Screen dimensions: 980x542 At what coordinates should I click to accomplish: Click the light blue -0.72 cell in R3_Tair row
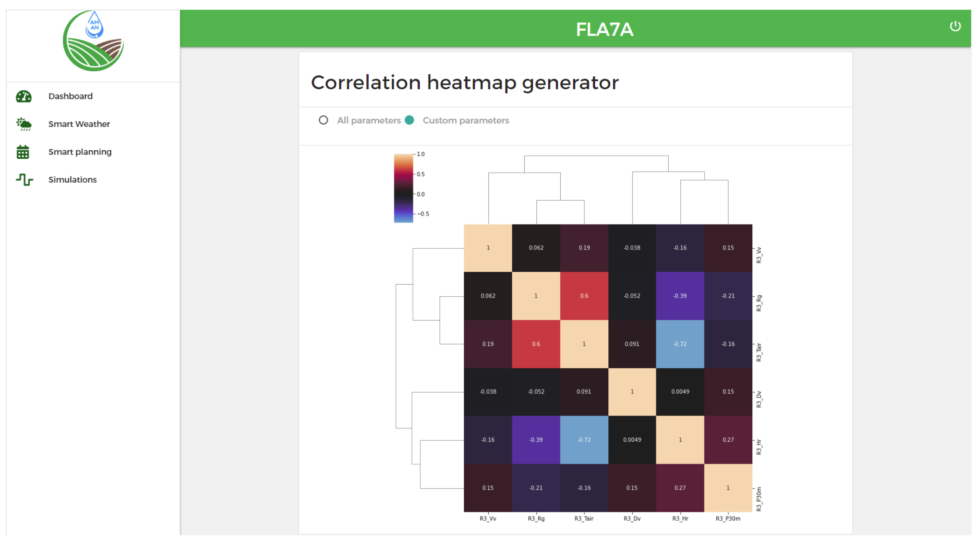680,344
